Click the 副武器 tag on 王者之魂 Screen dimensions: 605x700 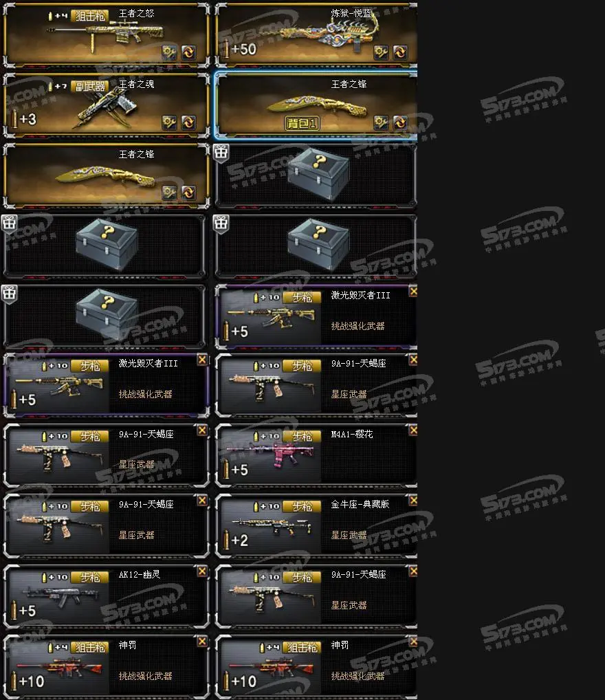tap(90, 86)
